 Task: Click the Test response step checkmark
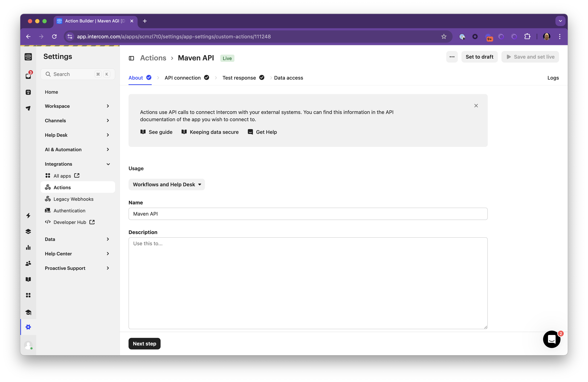[262, 77]
